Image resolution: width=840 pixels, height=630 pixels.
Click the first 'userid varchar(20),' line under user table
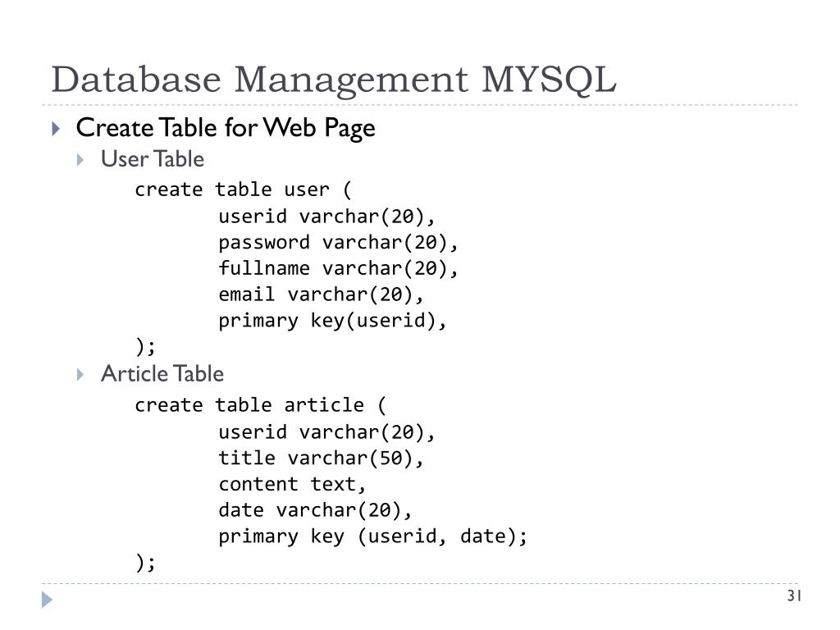(x=326, y=217)
